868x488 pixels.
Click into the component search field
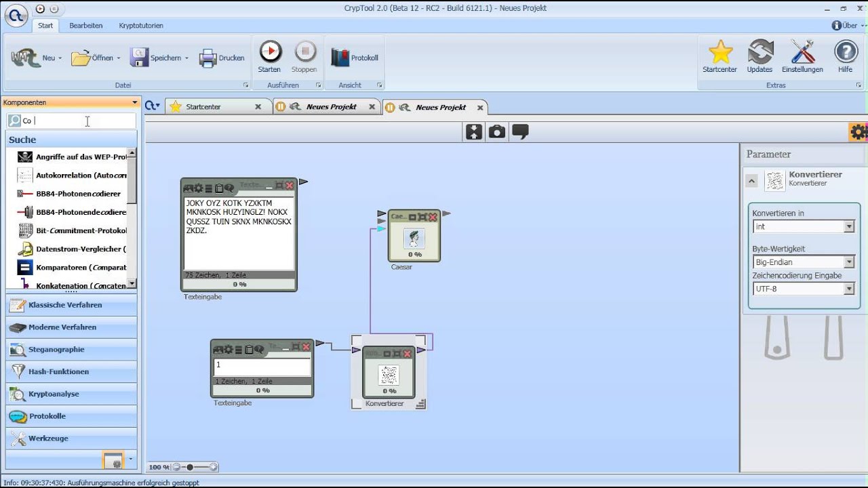pos(78,121)
